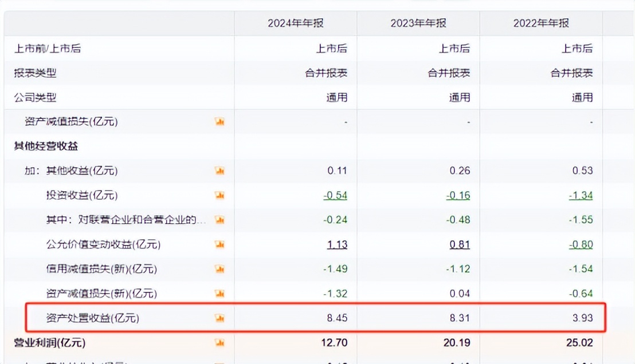This screenshot has height=364, width=635.
Task: Select the chart icon beside 对联营企业和合营企业的 row
Action: click(x=219, y=220)
